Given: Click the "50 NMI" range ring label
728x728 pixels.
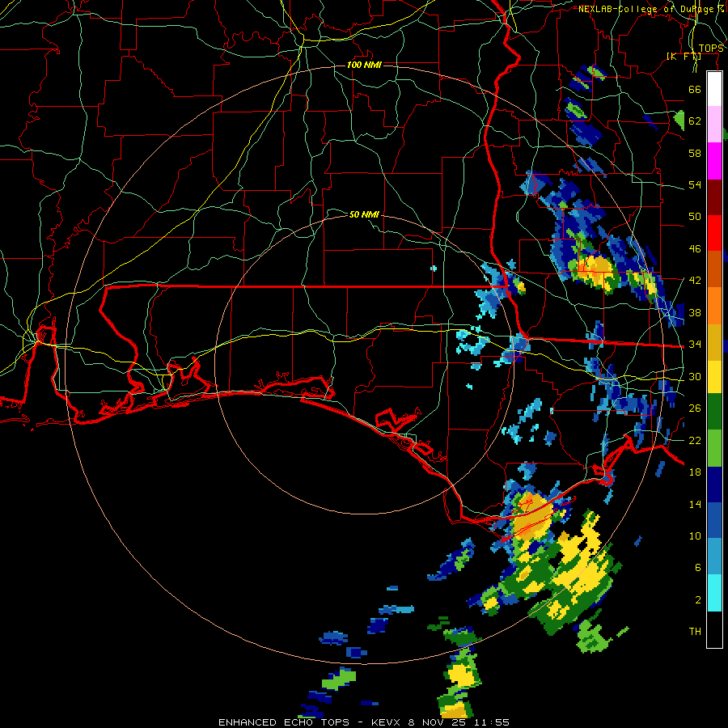Looking at the screenshot, I should click(364, 214).
